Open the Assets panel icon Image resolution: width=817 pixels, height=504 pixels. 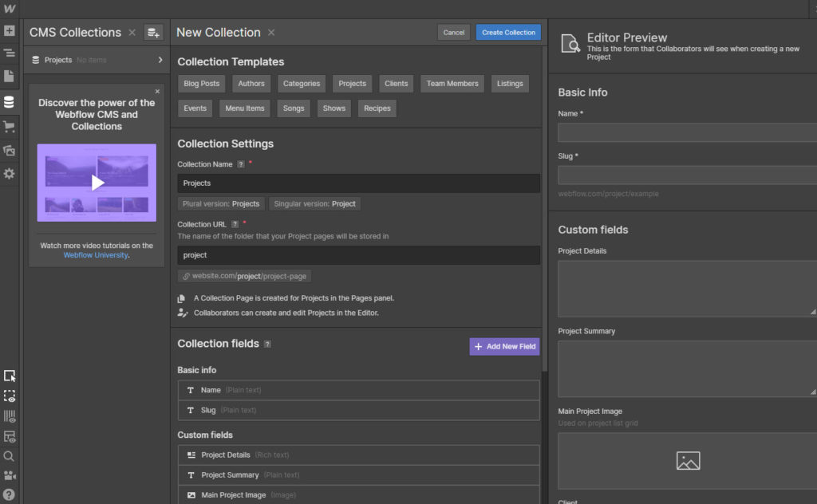(x=10, y=150)
